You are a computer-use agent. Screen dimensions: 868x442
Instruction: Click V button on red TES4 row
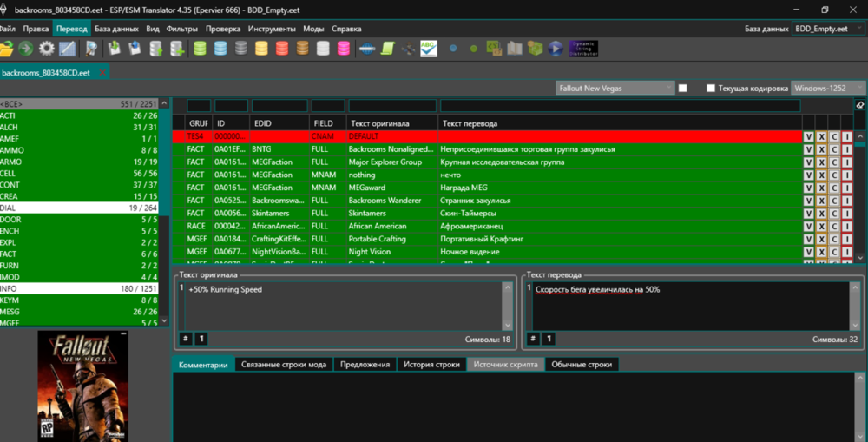point(808,137)
